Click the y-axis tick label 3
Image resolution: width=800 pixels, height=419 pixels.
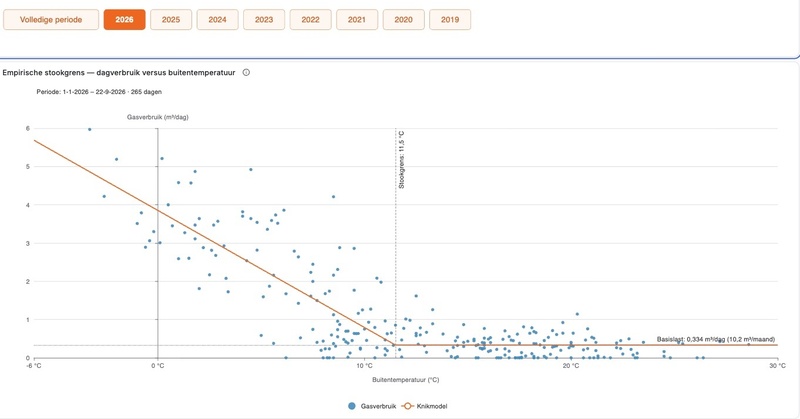(28, 243)
